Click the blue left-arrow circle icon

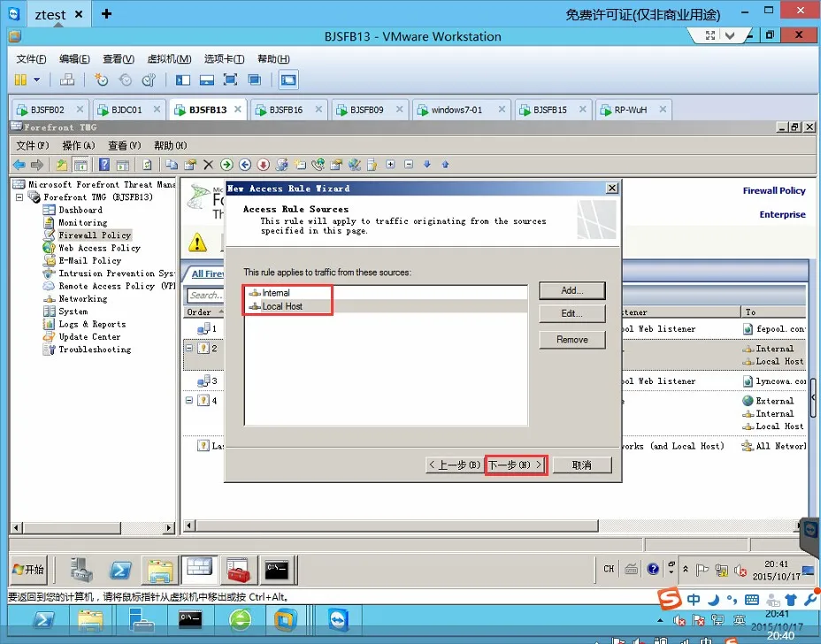[244, 165]
